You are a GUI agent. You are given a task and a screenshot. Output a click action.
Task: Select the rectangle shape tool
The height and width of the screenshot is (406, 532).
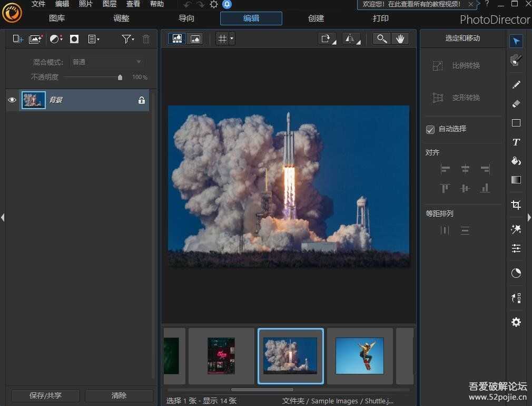(516, 123)
